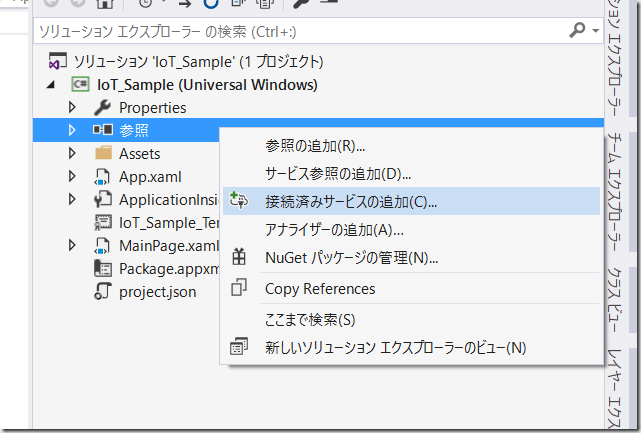This screenshot has width=641, height=433.
Task: Select 接続済みサービスの追加(C)...
Action: point(411,201)
